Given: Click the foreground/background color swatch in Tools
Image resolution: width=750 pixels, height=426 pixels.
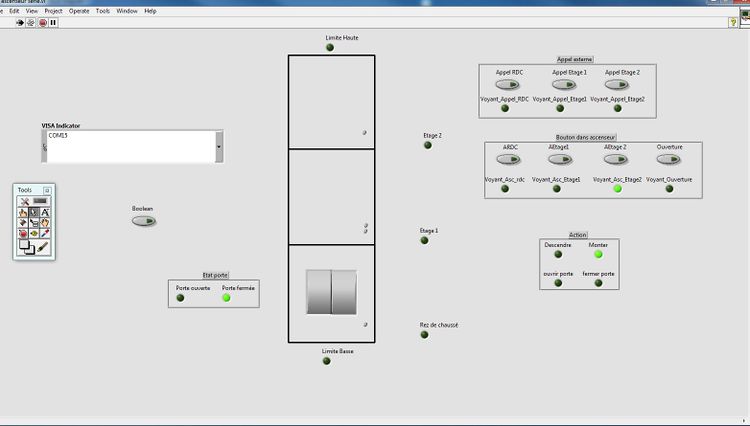Looking at the screenshot, I should (x=27, y=246).
